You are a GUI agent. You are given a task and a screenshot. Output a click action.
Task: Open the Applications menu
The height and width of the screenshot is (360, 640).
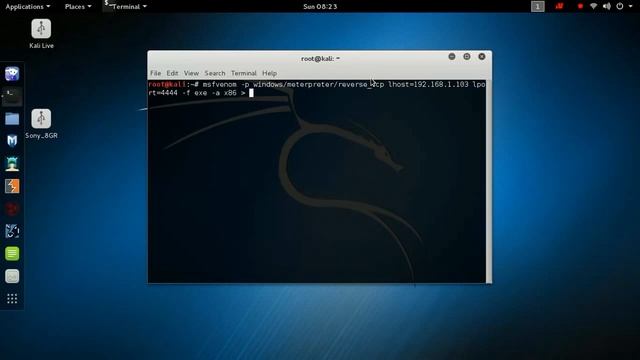(28, 7)
